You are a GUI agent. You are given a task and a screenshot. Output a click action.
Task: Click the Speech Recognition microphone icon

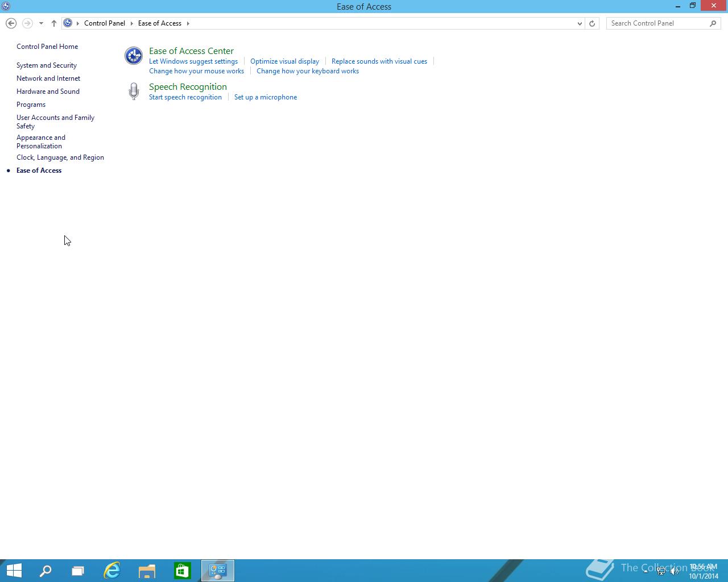pyautogui.click(x=134, y=91)
